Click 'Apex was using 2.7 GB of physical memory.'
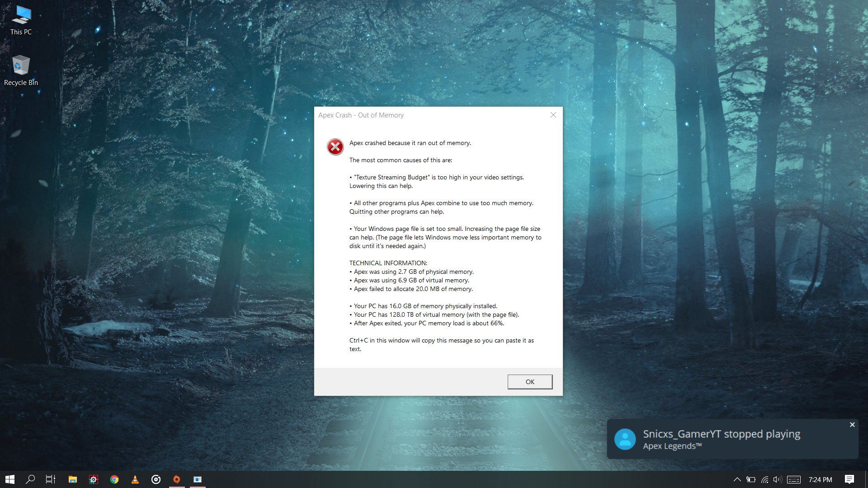The image size is (868, 488). [x=412, y=272]
